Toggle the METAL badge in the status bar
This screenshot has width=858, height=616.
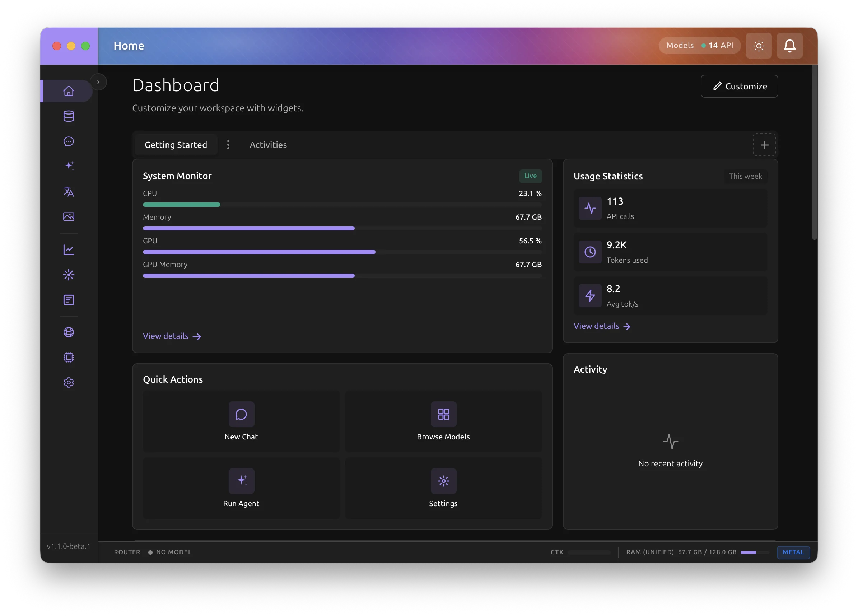[793, 552]
